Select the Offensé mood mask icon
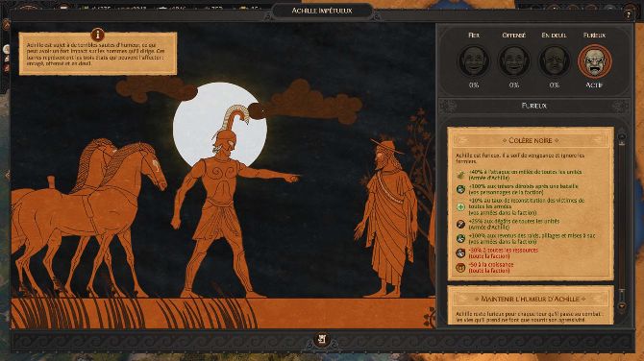Viewport: 644px width, 361px height. [x=514, y=61]
